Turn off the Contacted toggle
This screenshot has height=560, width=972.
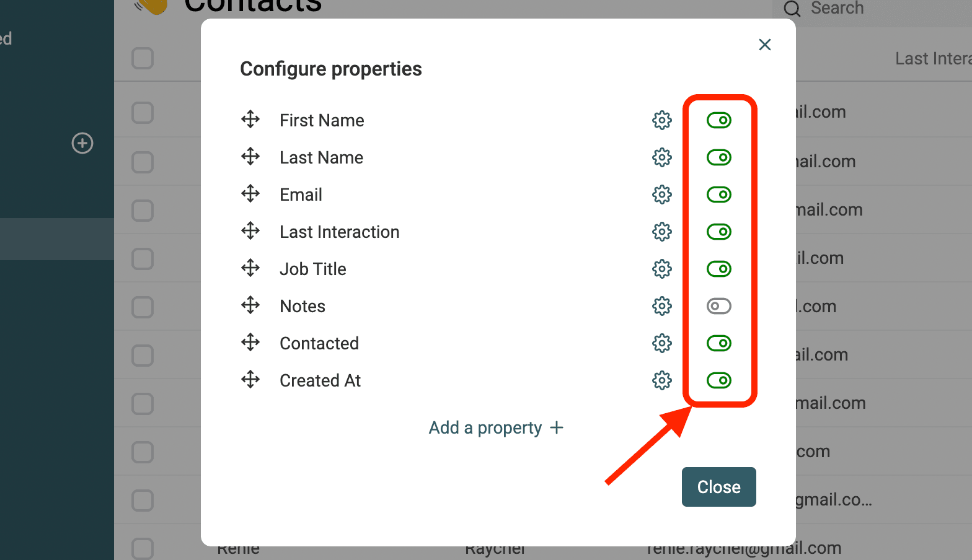(718, 343)
